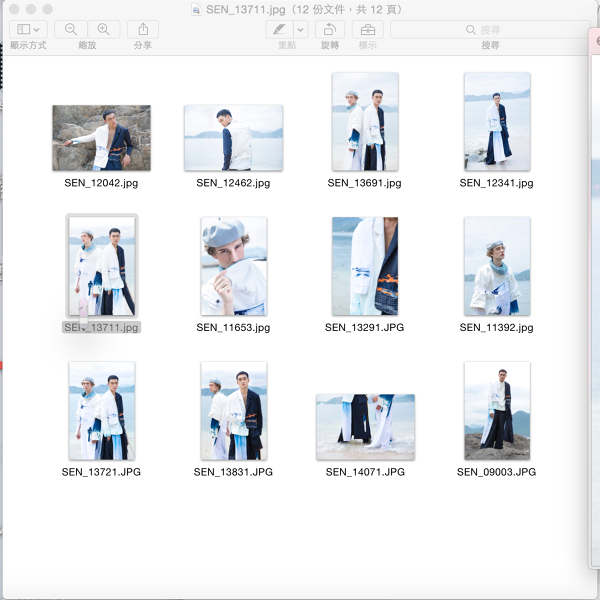The height and width of the screenshot is (600, 600).
Task: Click the document proxy icon in the title bar
Action: click(x=196, y=10)
